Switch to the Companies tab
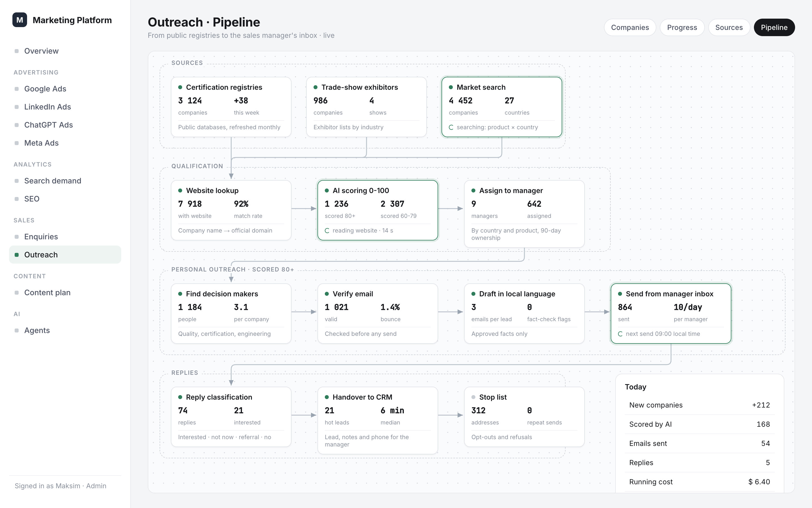 [x=630, y=27]
